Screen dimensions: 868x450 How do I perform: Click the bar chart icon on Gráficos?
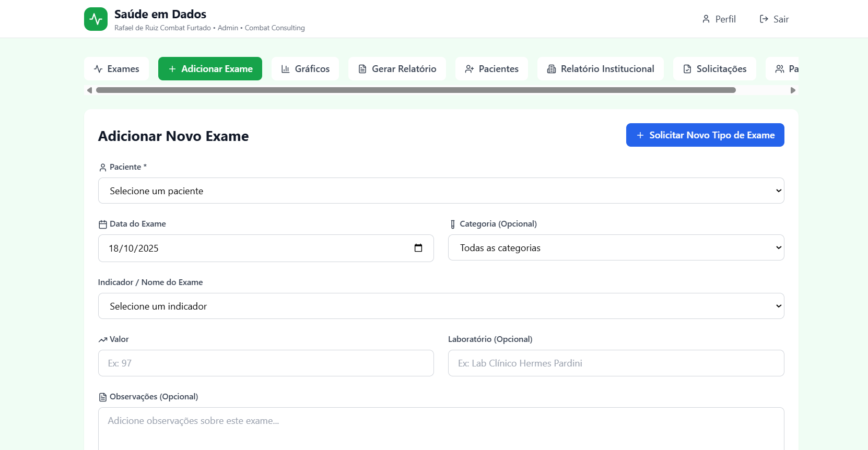coord(285,69)
